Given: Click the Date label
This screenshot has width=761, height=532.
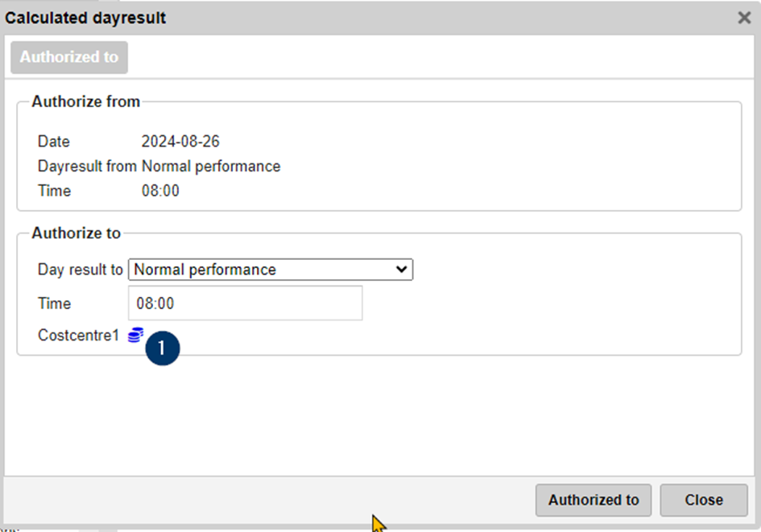Looking at the screenshot, I should click(54, 142).
